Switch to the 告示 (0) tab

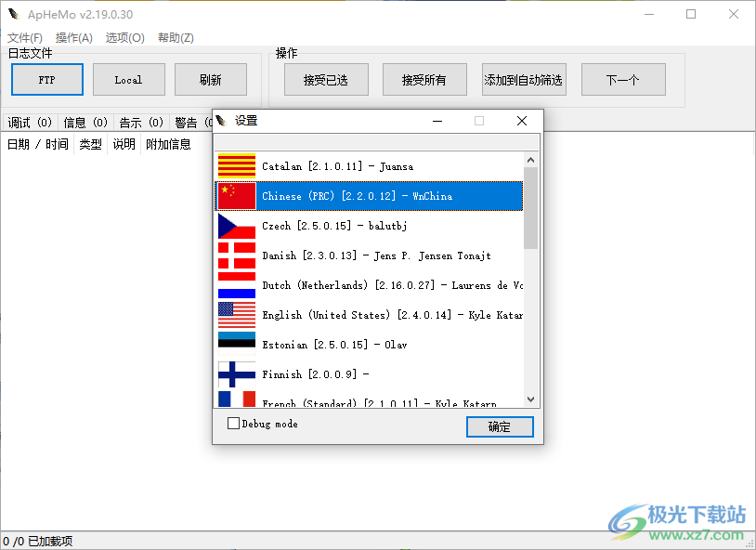141,123
